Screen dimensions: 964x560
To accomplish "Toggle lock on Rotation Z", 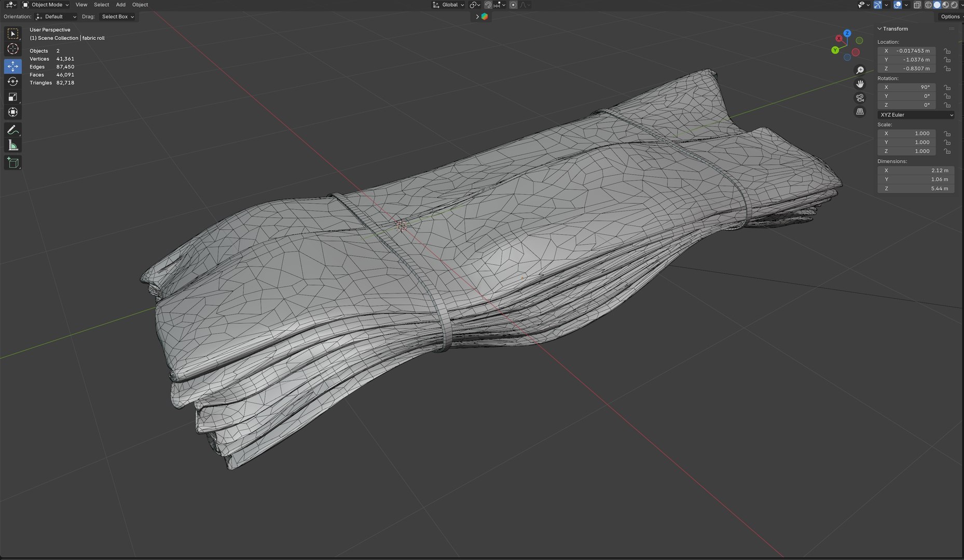I will 947,105.
